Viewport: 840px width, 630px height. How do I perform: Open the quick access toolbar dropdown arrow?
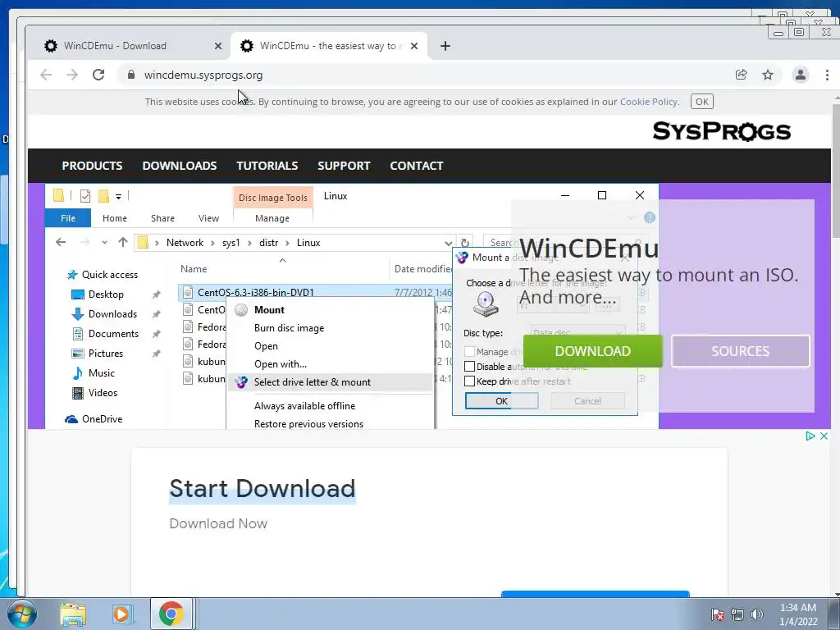click(x=118, y=197)
